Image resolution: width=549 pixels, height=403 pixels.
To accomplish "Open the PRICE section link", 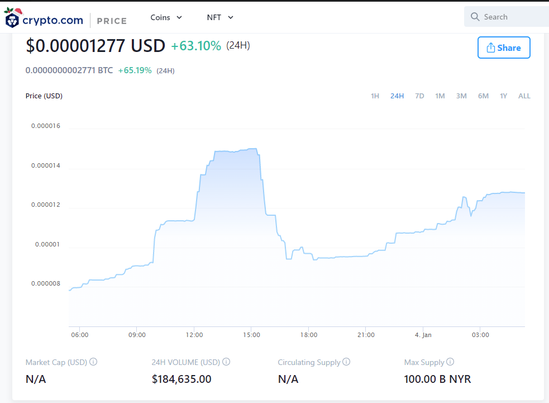I will coord(112,21).
